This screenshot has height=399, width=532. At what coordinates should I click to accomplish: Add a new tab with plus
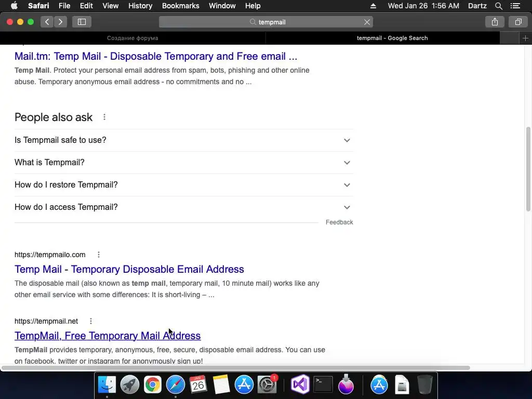[525, 38]
